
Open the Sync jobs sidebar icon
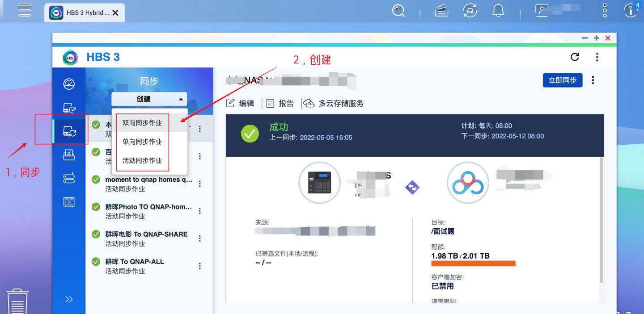pyautogui.click(x=69, y=131)
